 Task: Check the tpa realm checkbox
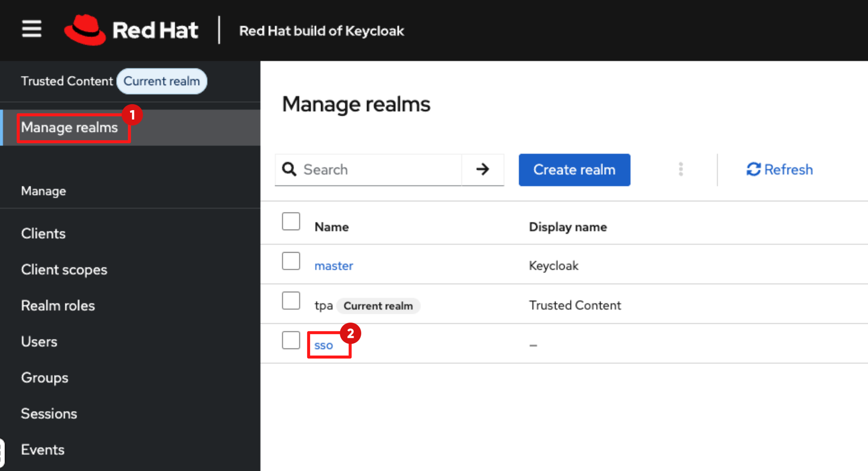(291, 301)
